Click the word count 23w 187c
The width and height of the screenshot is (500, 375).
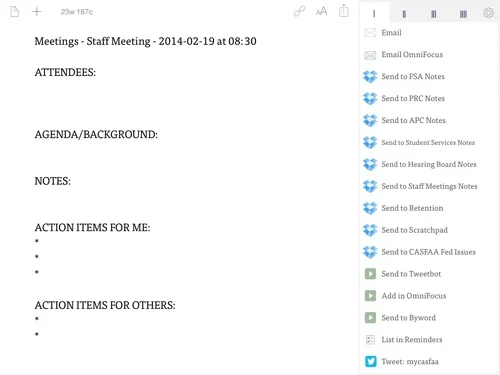click(76, 12)
